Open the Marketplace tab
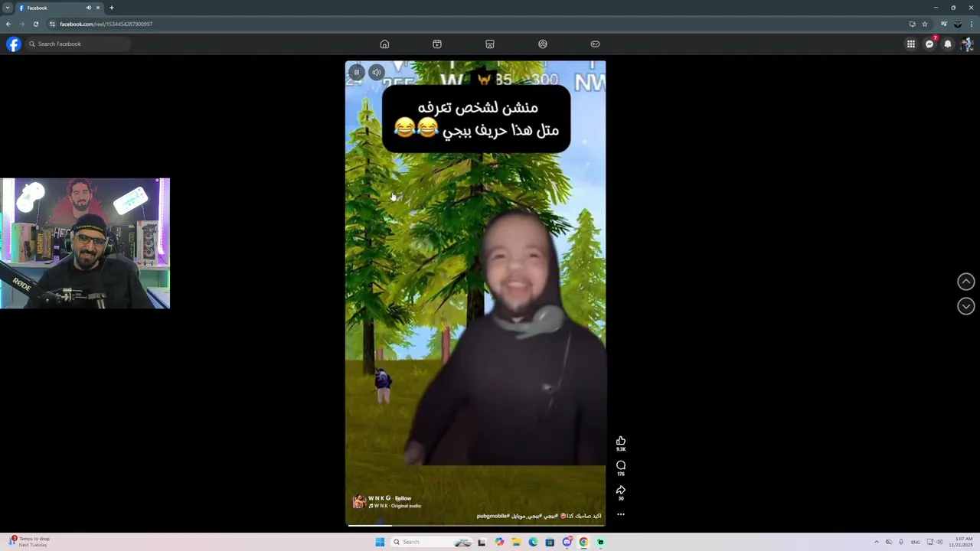Screen dimensions: 980x551 click(490, 44)
